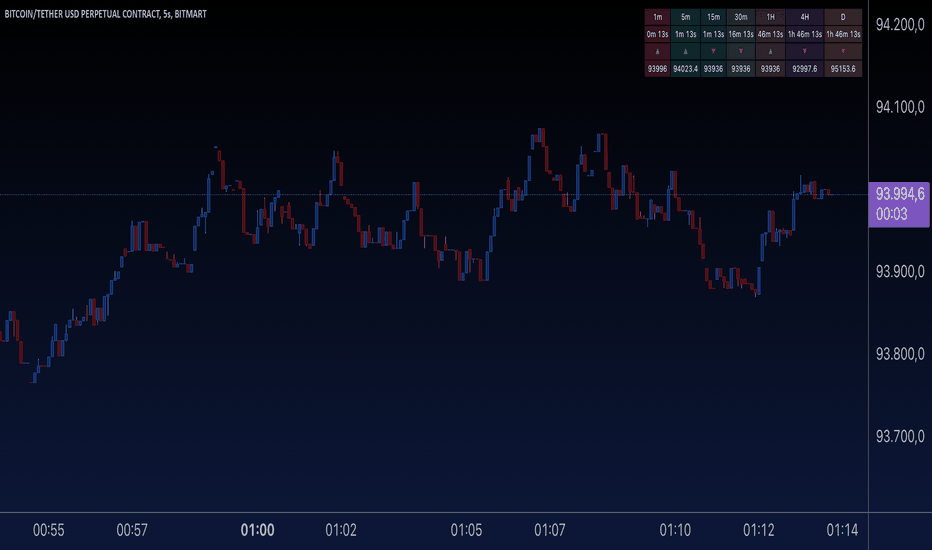The width and height of the screenshot is (932, 550).
Task: Click the '1m 13s' countdown under 15m
Action: (713, 34)
